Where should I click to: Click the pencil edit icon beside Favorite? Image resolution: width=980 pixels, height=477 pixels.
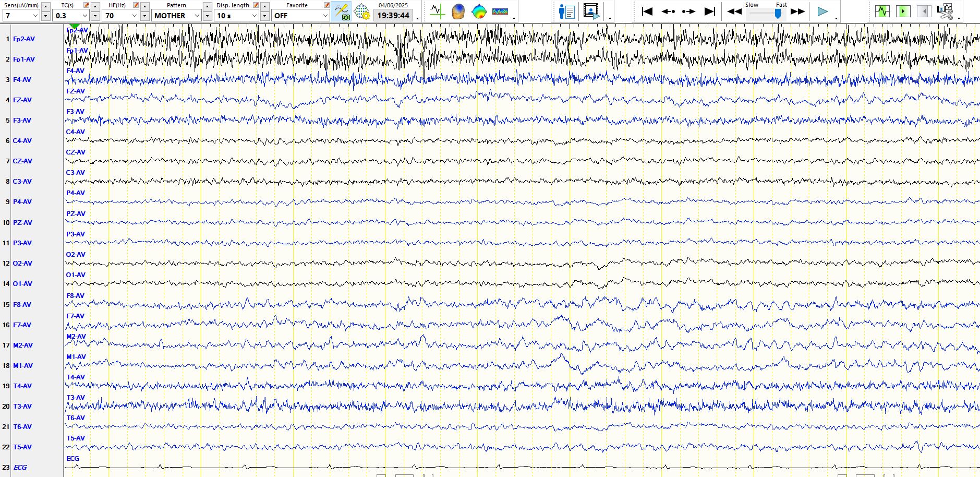(x=326, y=5)
